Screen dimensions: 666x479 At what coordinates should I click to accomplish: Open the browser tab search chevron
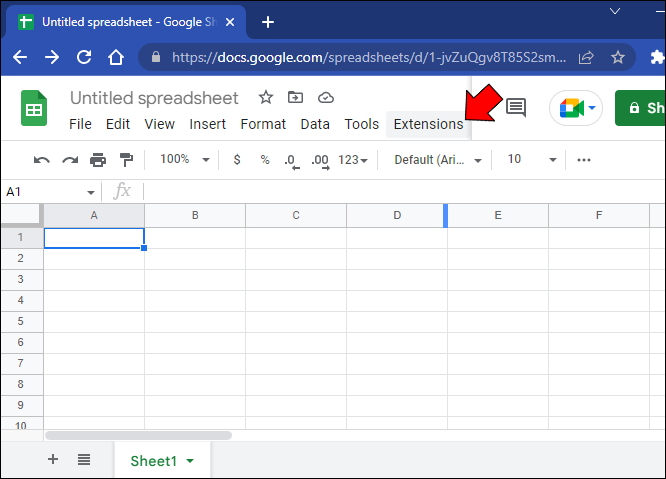point(615,11)
